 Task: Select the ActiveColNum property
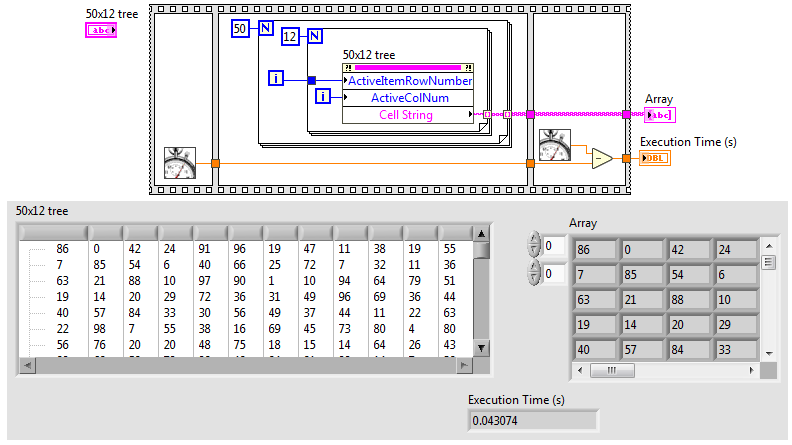(408, 98)
